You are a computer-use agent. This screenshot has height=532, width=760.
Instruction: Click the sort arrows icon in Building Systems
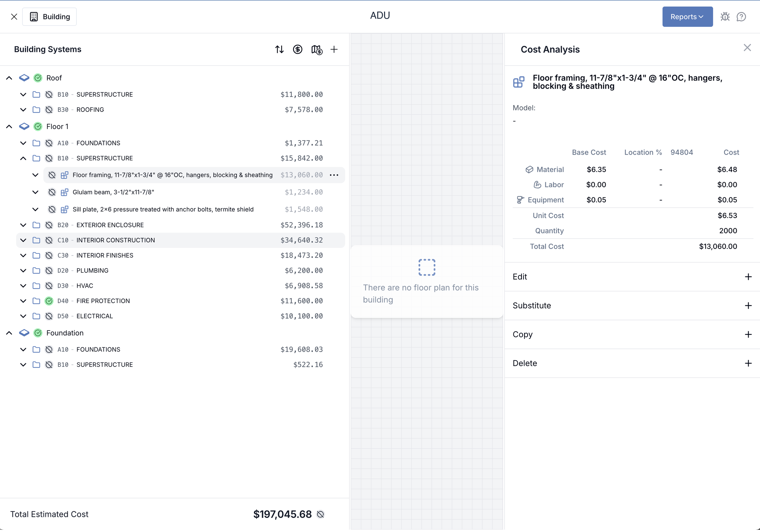coord(279,49)
